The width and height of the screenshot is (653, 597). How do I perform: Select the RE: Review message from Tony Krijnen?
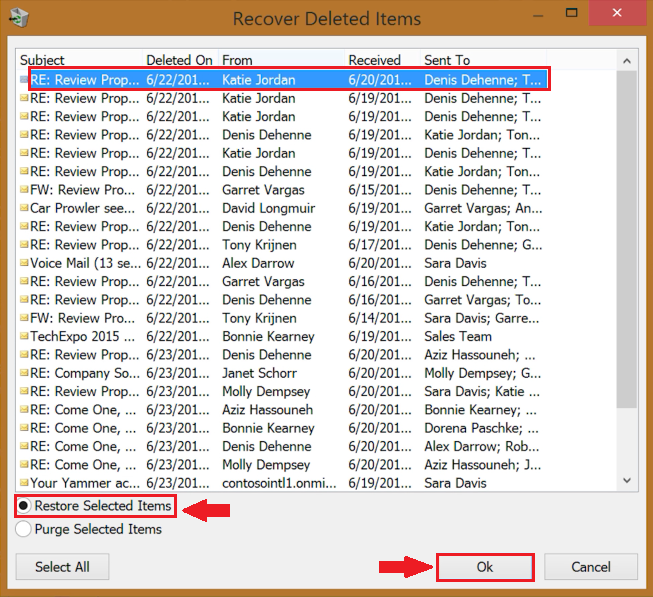tap(282, 245)
